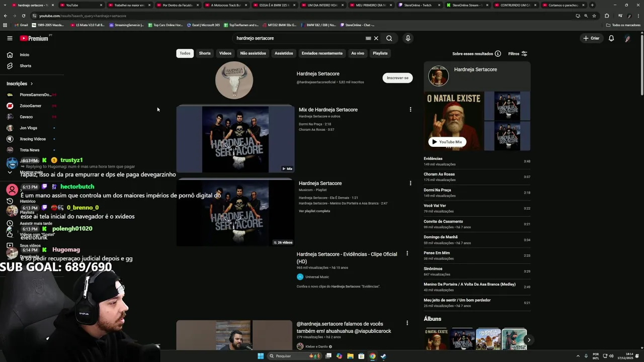
Task: Click the Windows Start button
Action: click(x=261, y=356)
